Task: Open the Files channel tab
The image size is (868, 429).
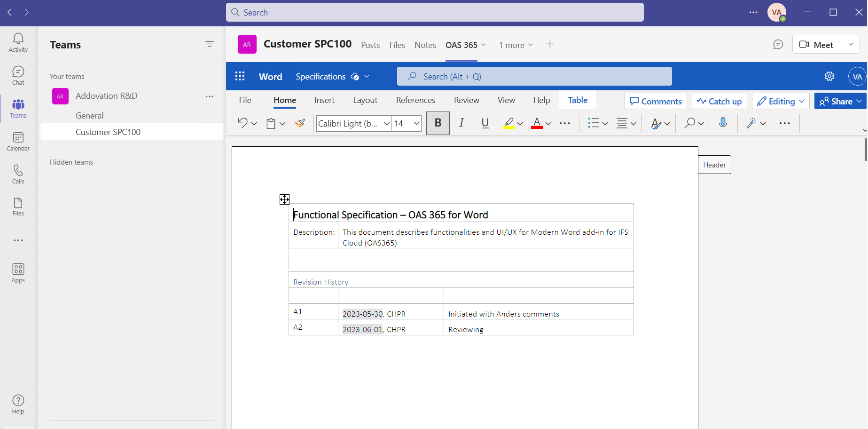Action: (397, 45)
